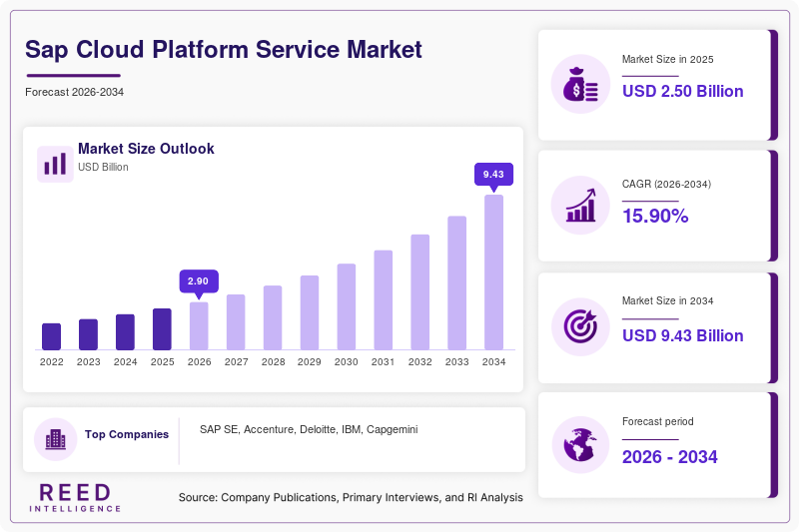
Task: Select the 2034 bar in the chart
Action: (x=493, y=272)
